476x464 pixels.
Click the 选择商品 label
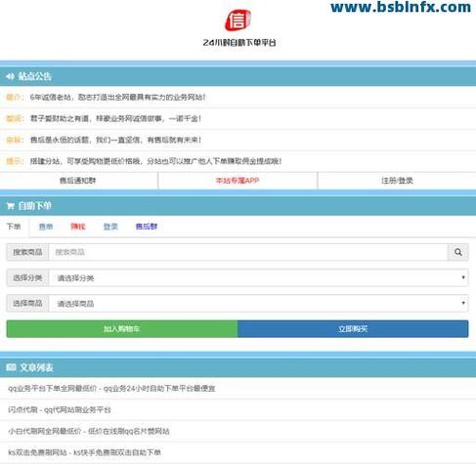pyautogui.click(x=27, y=304)
